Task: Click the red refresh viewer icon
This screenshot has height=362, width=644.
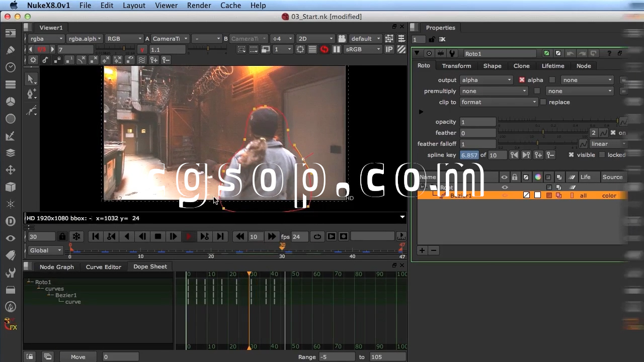Action: 325,49
